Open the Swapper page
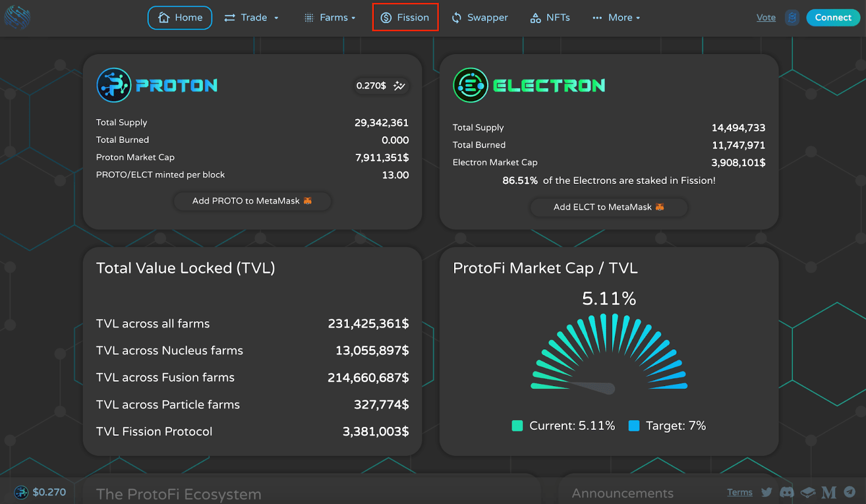The image size is (866, 504). tap(480, 18)
